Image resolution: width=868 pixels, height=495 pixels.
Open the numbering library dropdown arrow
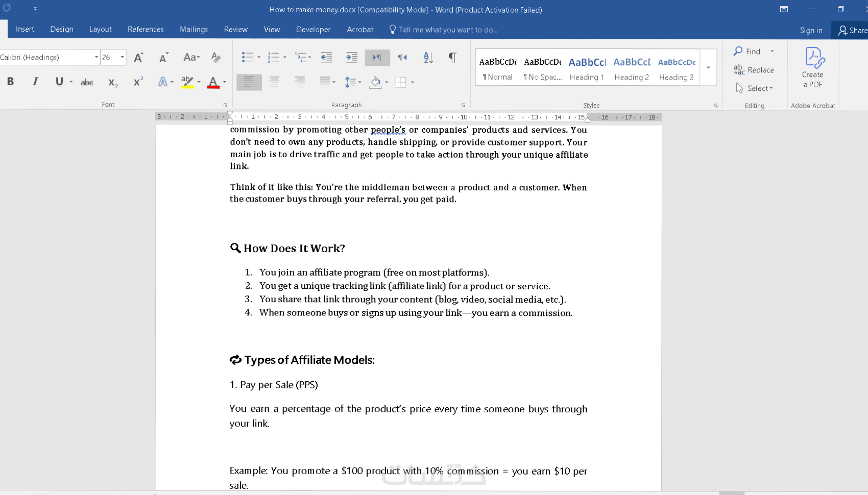coord(285,57)
